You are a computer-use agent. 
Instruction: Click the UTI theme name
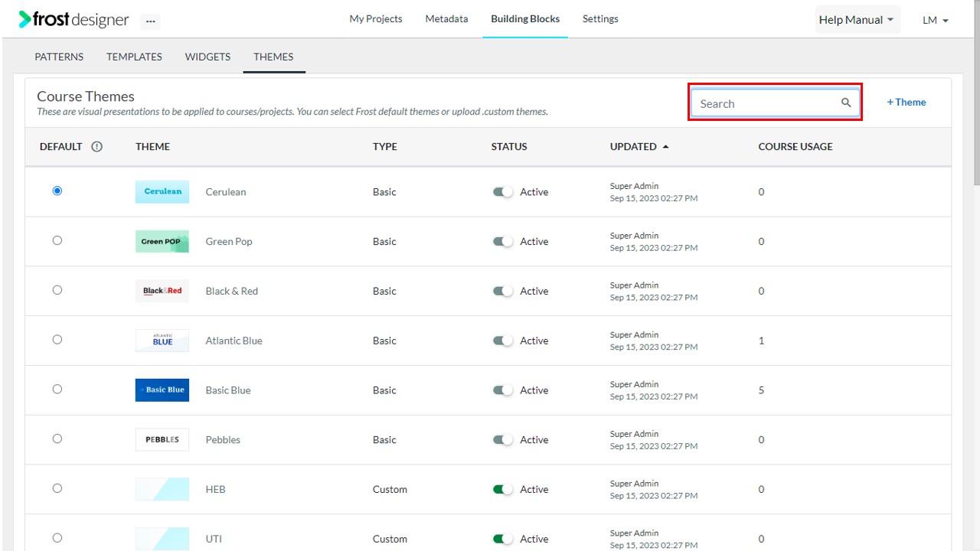(214, 539)
